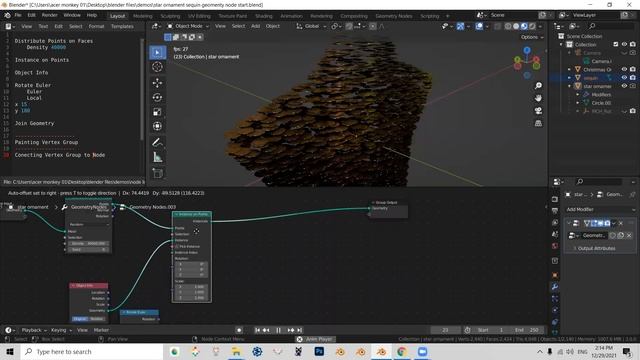Pause the animation playback
Viewport: 640px width, 360px height.
pos(278,330)
